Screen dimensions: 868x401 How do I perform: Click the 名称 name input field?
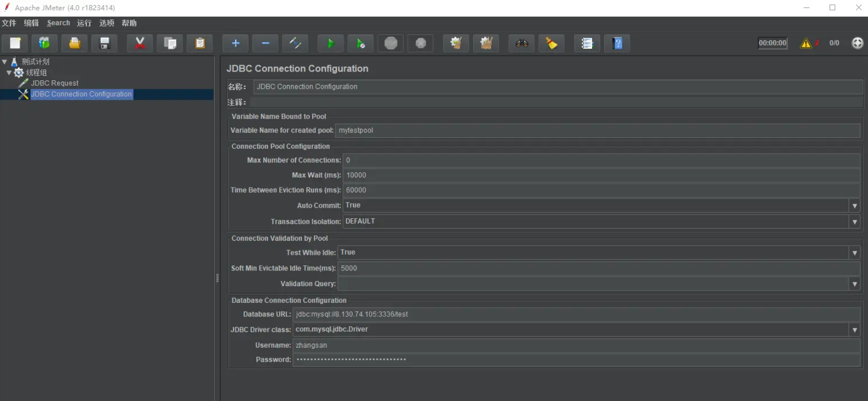[558, 87]
